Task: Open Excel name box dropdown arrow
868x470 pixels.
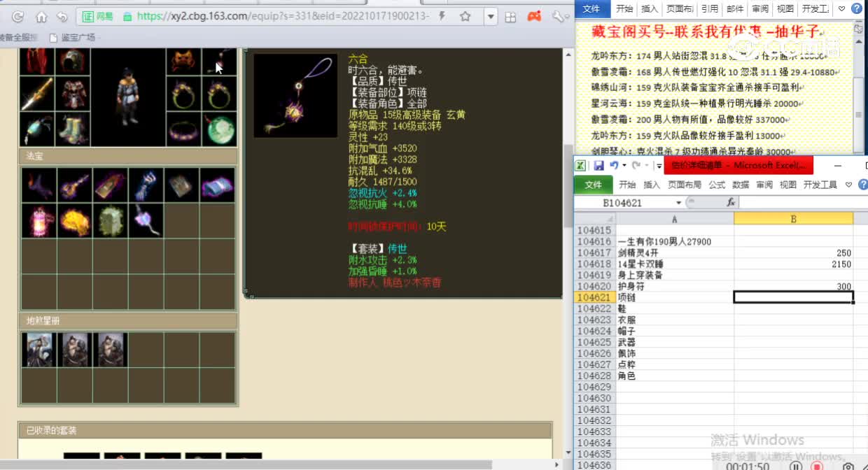Action: coord(678,203)
